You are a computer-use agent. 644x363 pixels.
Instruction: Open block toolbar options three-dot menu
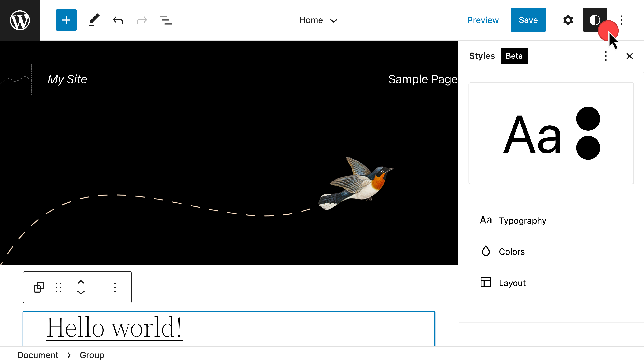(x=115, y=287)
